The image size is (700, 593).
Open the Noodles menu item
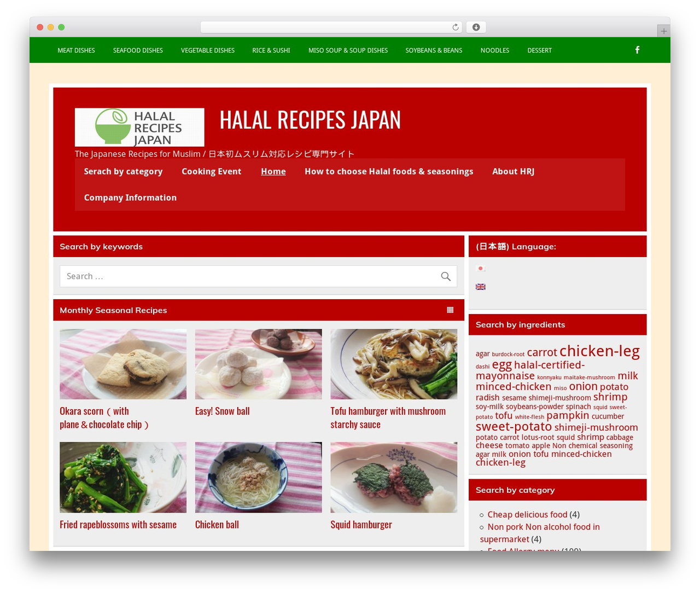pos(495,50)
